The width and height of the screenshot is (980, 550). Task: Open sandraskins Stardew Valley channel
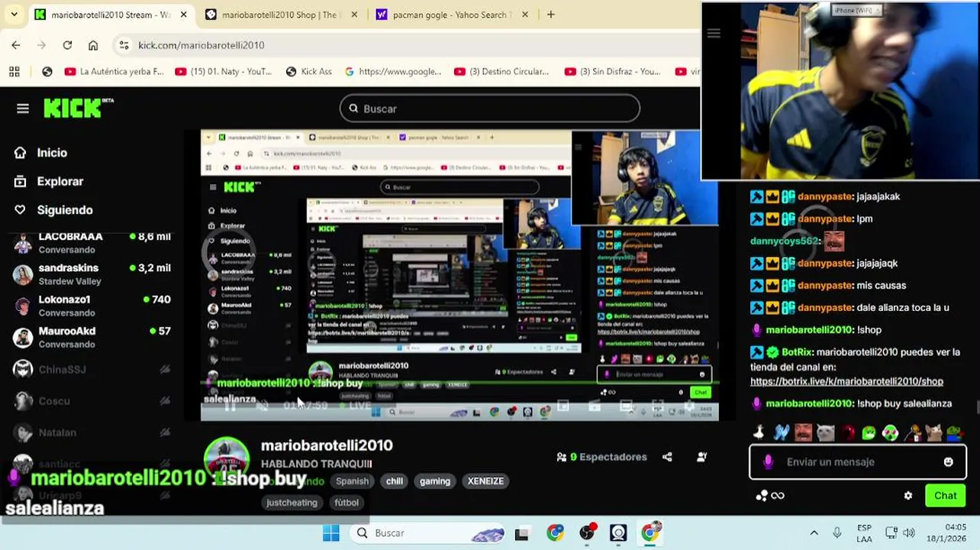pos(92,274)
